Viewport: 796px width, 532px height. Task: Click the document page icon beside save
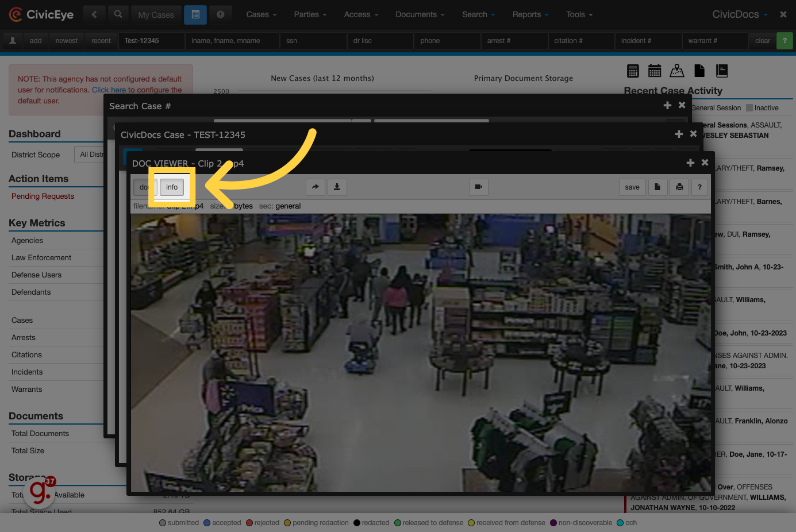[x=657, y=187]
